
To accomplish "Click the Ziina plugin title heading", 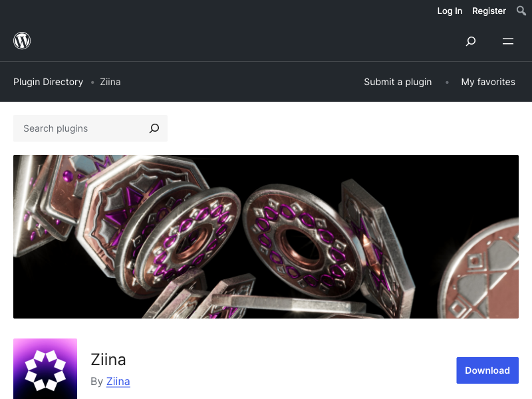I will [108, 359].
